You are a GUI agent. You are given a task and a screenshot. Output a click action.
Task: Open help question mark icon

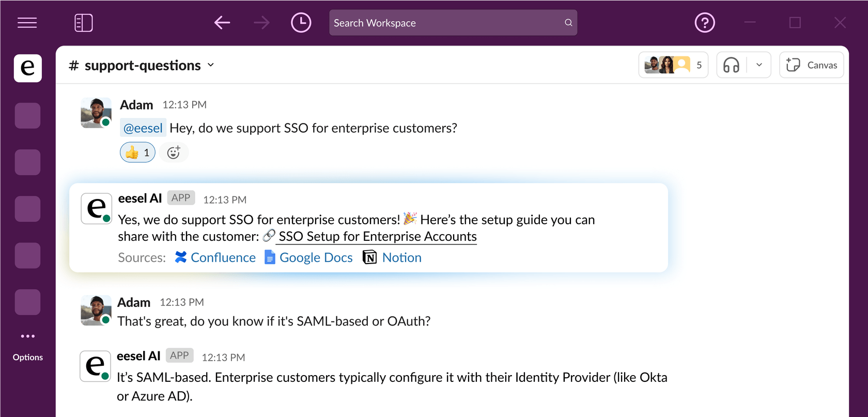tap(704, 23)
